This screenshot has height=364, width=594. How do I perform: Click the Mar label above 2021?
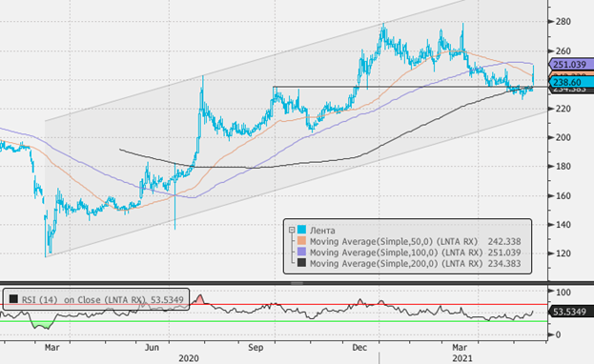pyautogui.click(x=460, y=348)
